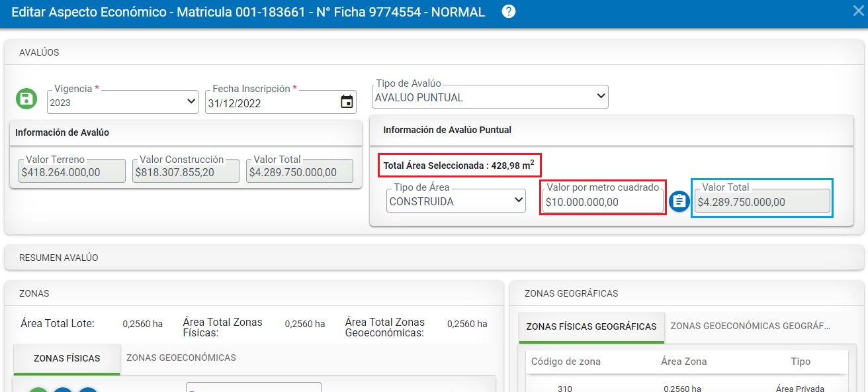The image size is (868, 392).
Task: Open the Zonas Geoeconómicas Geográficas tab
Action: click(750, 326)
